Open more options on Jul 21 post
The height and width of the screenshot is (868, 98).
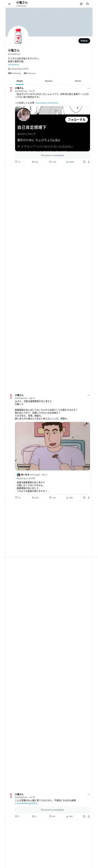pyautogui.click(x=89, y=88)
